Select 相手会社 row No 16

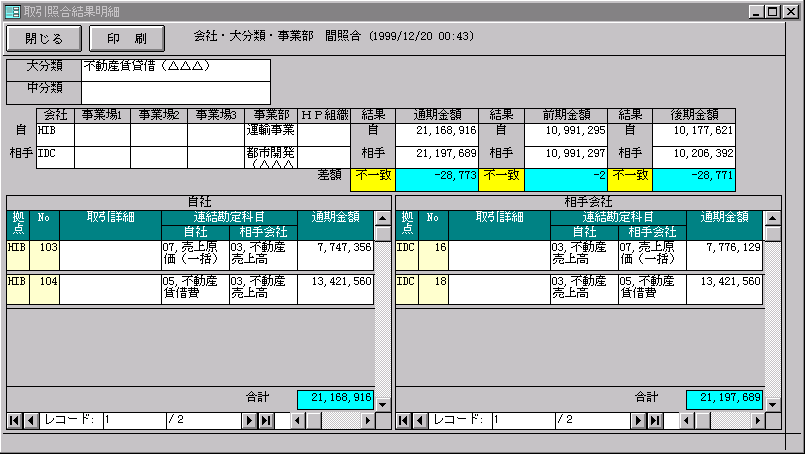click(433, 255)
